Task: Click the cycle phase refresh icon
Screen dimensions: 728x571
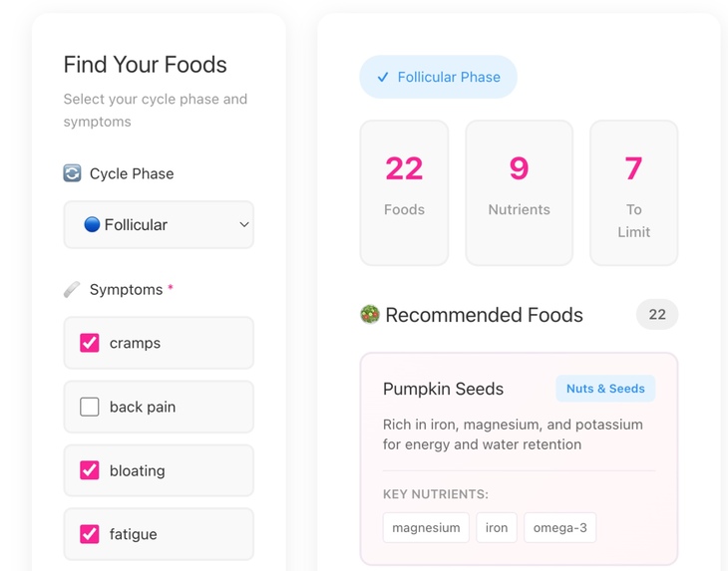Action: pos(72,173)
